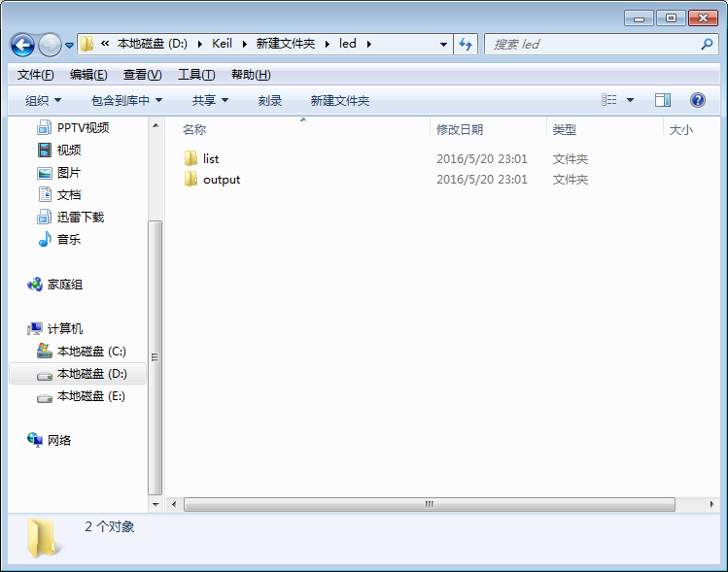Expand the arrow after Keil breadcrumb
This screenshot has height=572, width=728.
(244, 44)
